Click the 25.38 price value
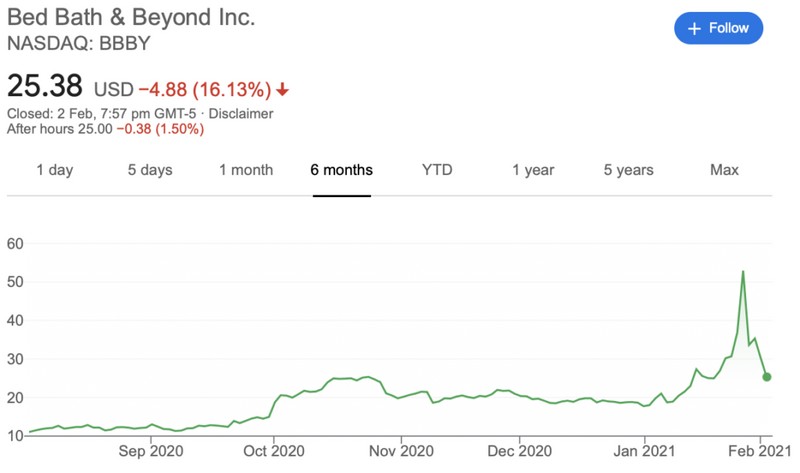Image resolution: width=800 pixels, height=473 pixels. click(44, 86)
